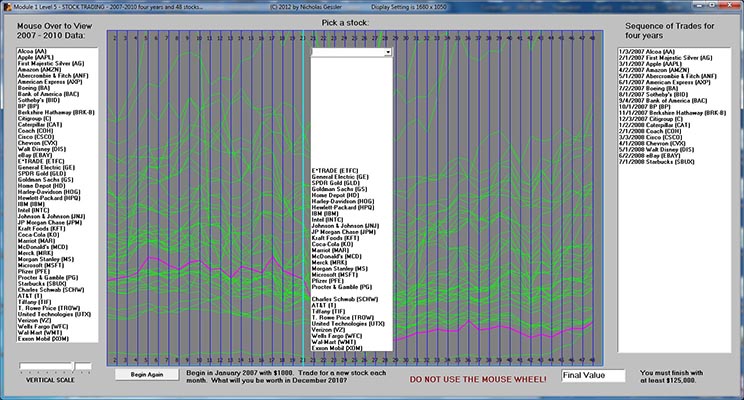Select Exxon Mobil (XOM) in dropdown list
Image resolution: width=744 pixels, height=400 pixels.
337,348
